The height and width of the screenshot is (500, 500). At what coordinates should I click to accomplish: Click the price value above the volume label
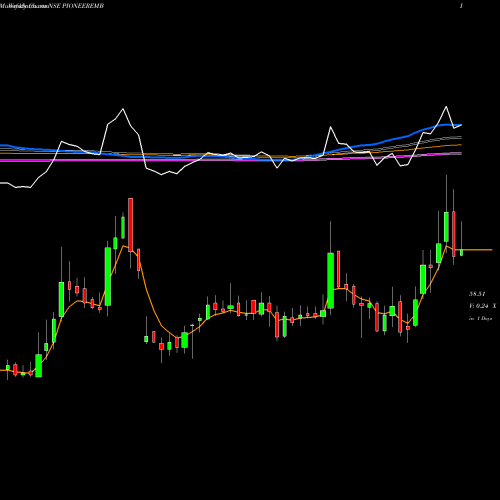coord(477,294)
